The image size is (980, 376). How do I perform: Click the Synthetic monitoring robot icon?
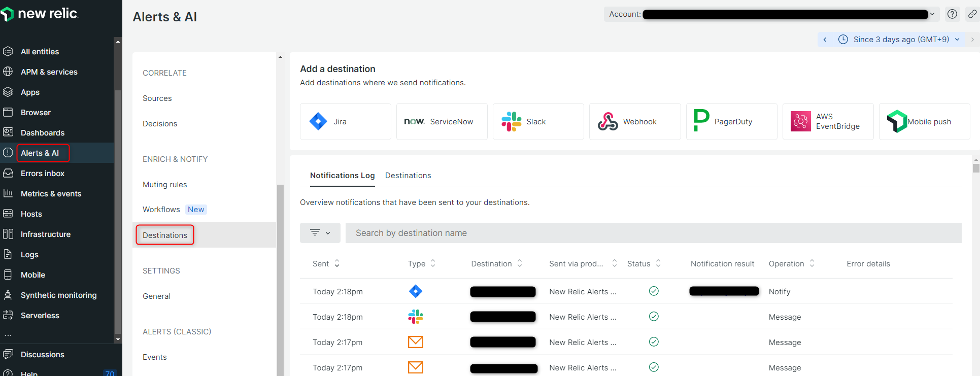pos(8,295)
